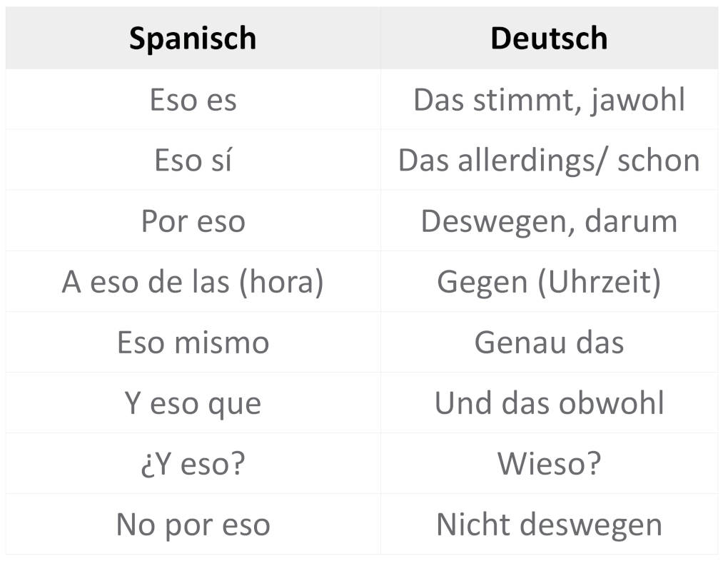728x566 pixels.
Task: Select the "¿Y eso?" question cell
Action: 193,464
